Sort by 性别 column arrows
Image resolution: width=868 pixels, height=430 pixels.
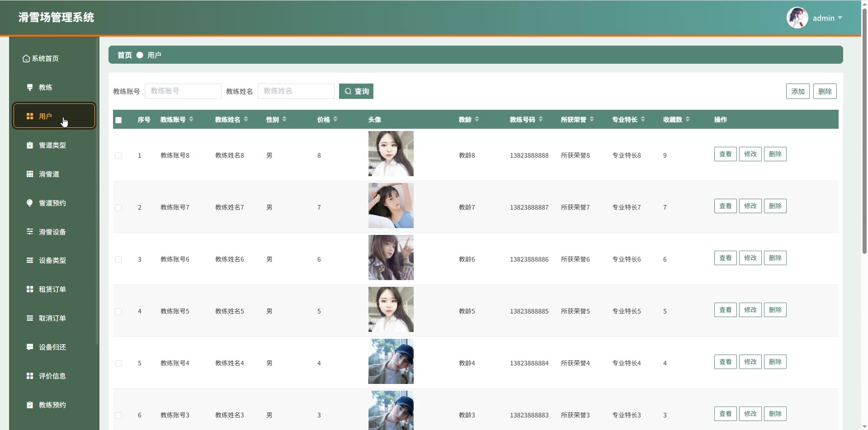(x=284, y=119)
